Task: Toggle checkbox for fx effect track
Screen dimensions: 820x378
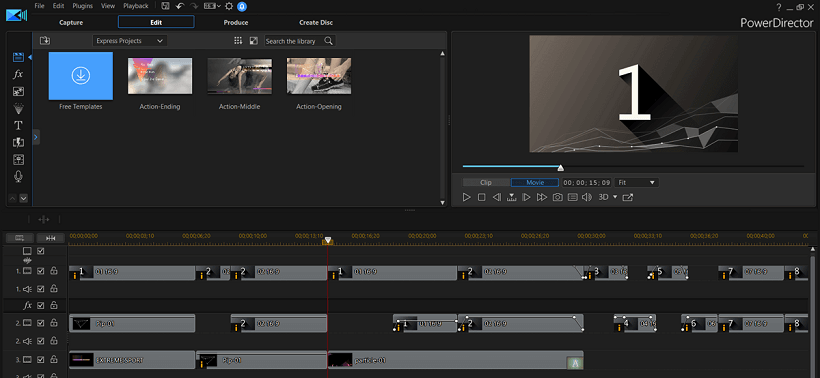Action: pos(41,305)
